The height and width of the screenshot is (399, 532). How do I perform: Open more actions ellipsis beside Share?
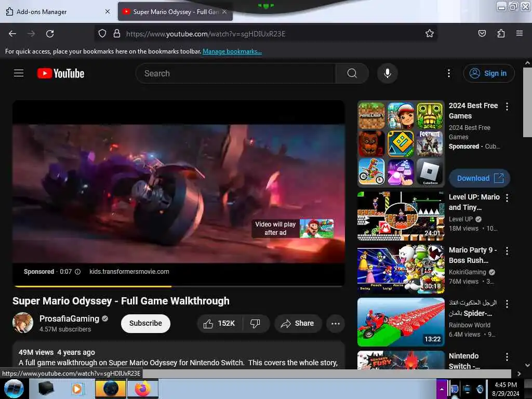tap(336, 323)
